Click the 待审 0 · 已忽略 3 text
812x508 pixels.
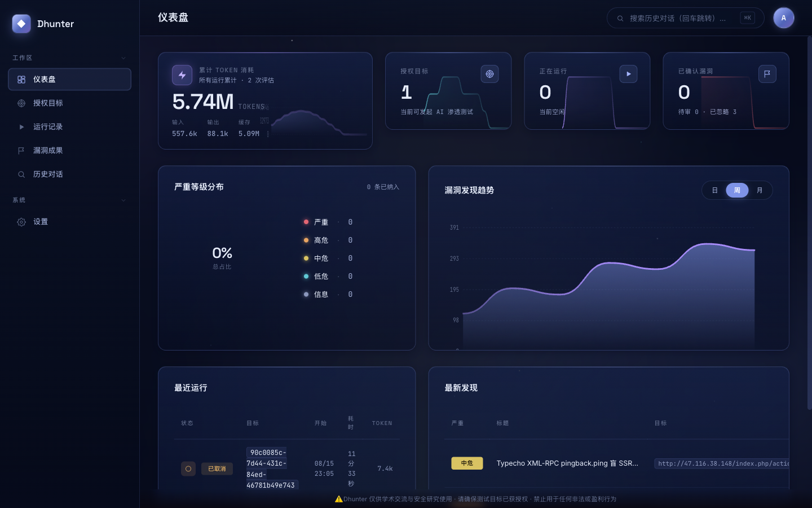[x=708, y=112]
